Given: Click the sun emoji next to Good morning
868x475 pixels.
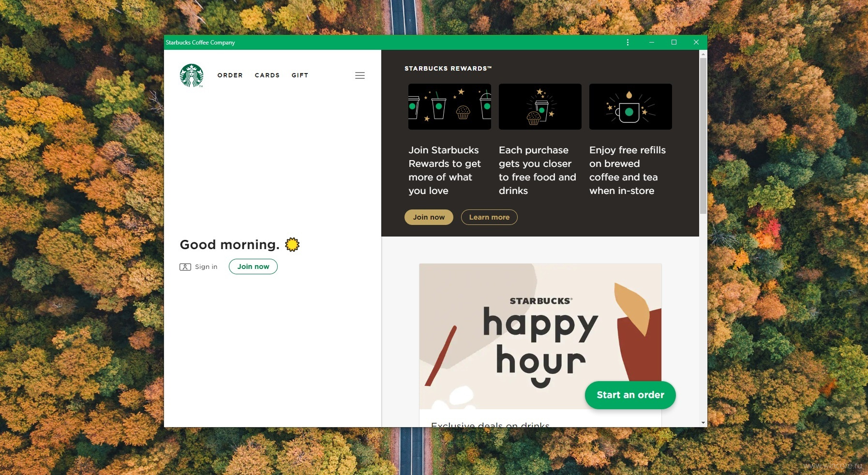Looking at the screenshot, I should tap(292, 245).
